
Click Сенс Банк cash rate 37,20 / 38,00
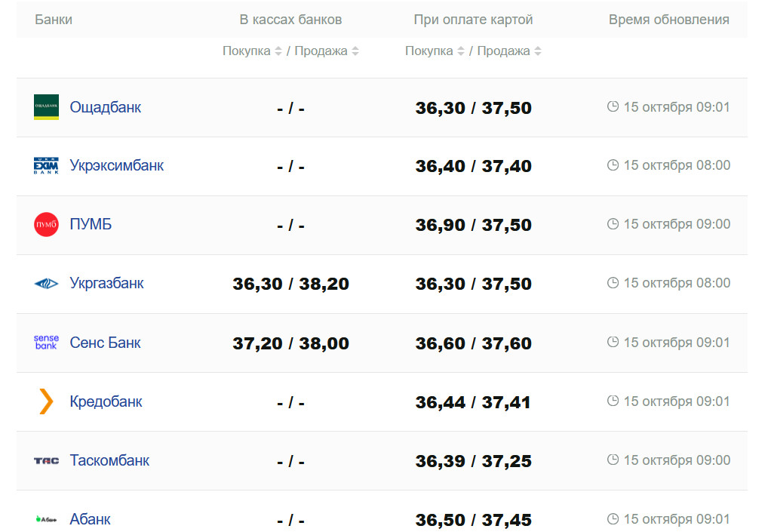(290, 343)
